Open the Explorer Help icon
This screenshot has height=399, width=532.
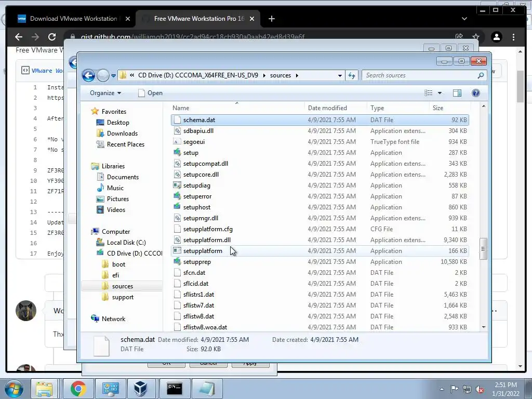tap(476, 93)
